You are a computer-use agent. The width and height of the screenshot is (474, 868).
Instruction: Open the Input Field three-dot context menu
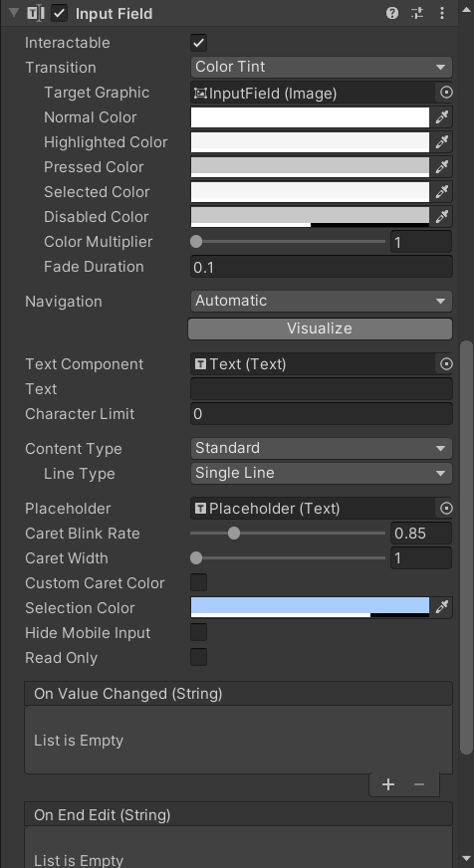[x=442, y=13]
